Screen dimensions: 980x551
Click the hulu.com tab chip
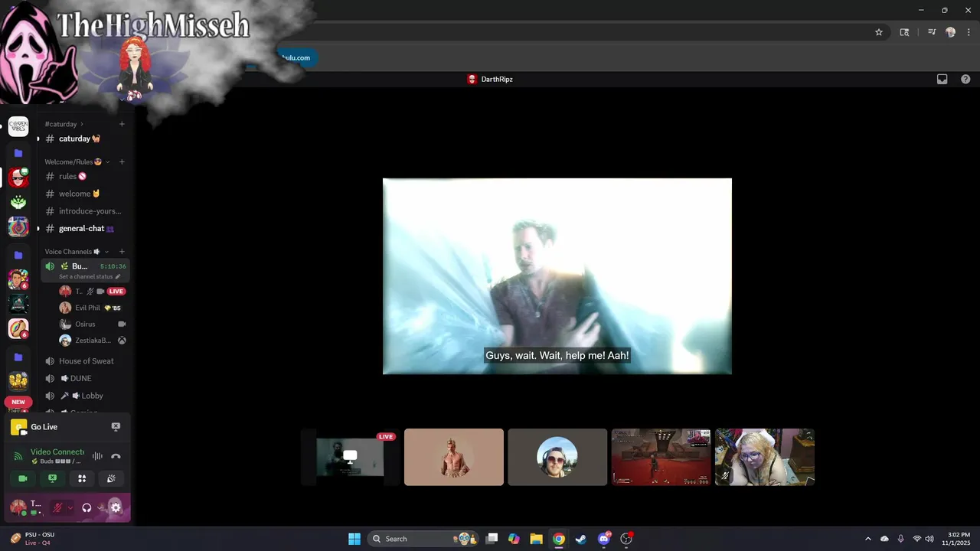297,57
